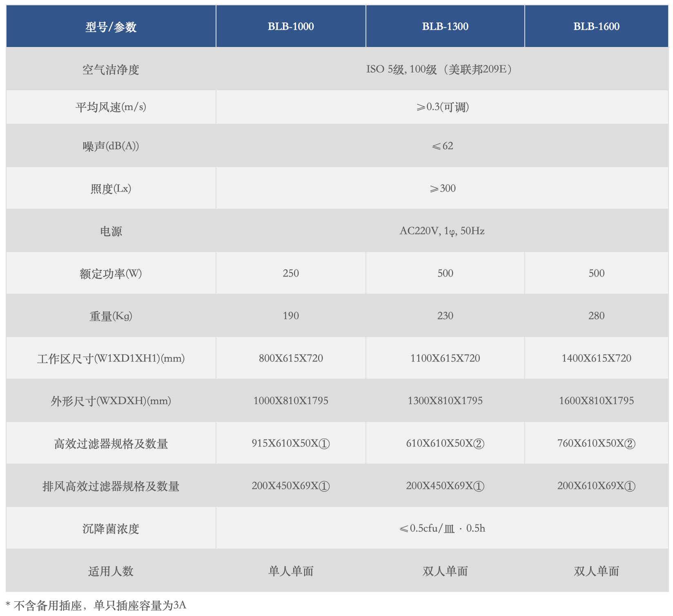Click the ≥0.3(可调) value cell
The width and height of the screenshot is (673, 616).
click(x=445, y=107)
